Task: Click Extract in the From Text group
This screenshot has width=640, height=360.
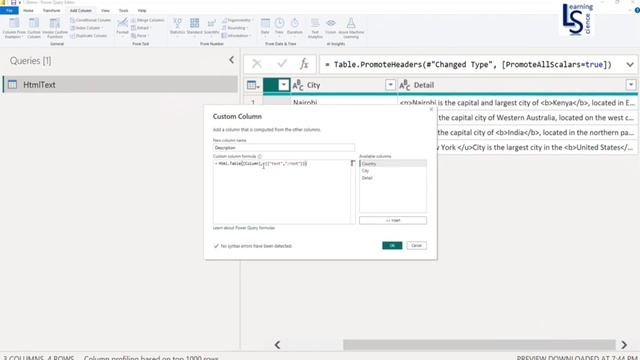Action: pyautogui.click(x=141, y=28)
